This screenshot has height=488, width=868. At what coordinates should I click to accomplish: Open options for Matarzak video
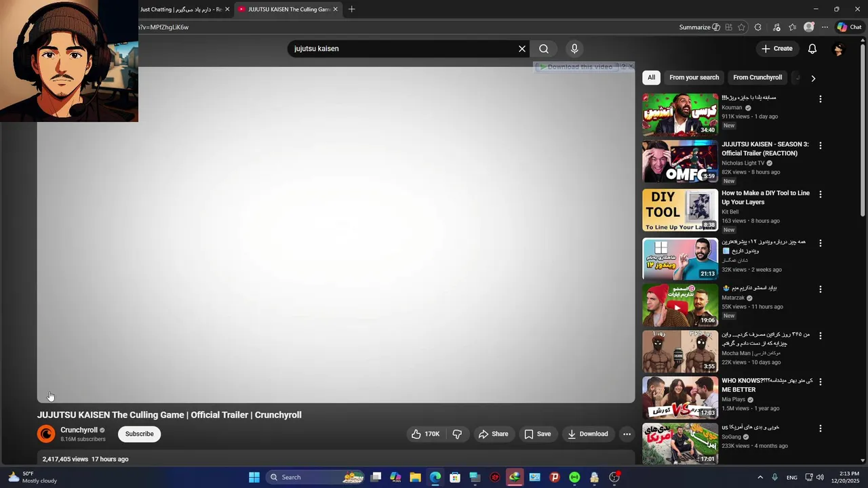[820, 289]
